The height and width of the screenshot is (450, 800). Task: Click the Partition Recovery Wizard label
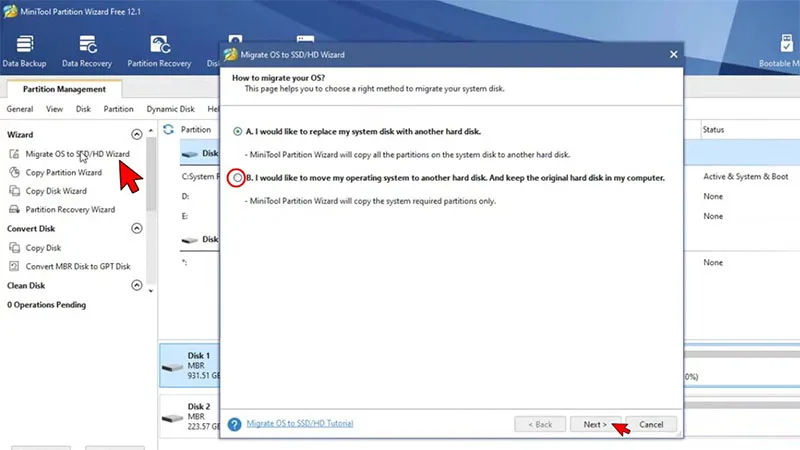[x=70, y=209]
